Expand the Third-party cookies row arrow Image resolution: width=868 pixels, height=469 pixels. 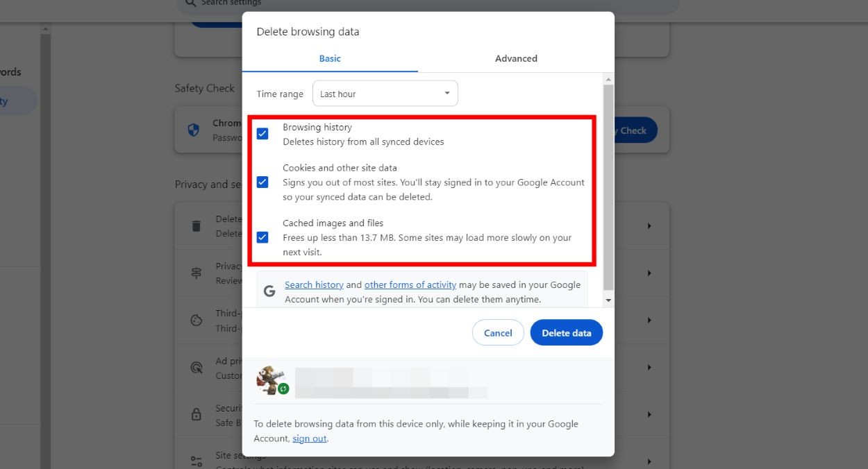click(x=650, y=321)
